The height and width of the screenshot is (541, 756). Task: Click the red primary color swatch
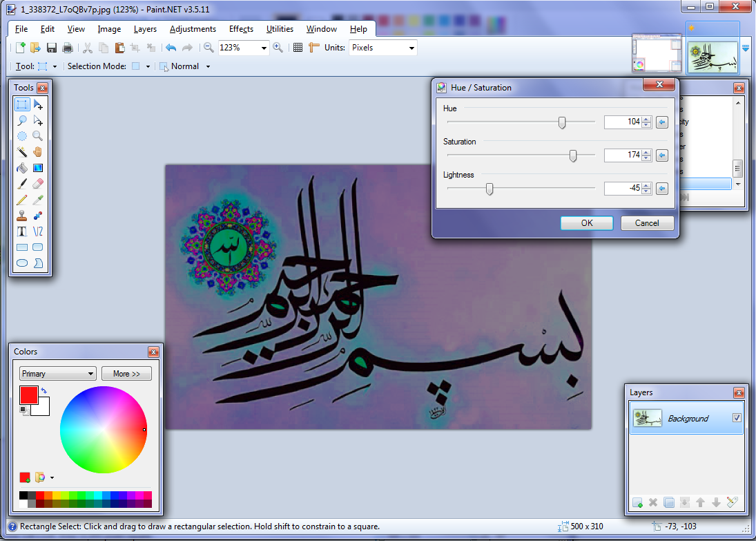pos(28,395)
